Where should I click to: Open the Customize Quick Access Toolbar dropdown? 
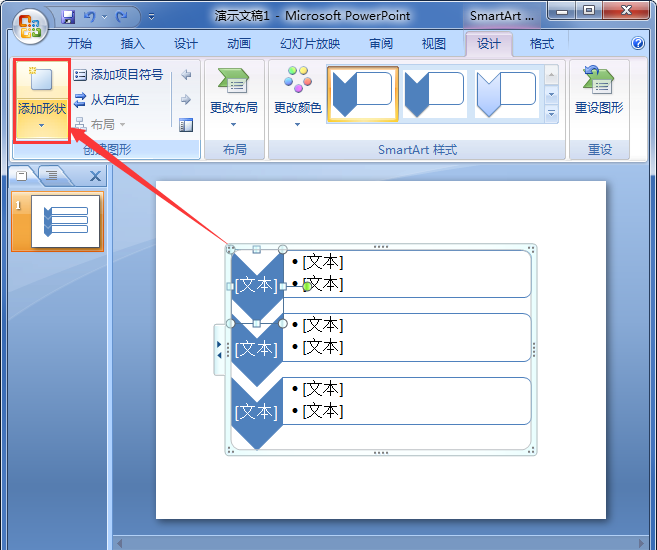[151, 17]
